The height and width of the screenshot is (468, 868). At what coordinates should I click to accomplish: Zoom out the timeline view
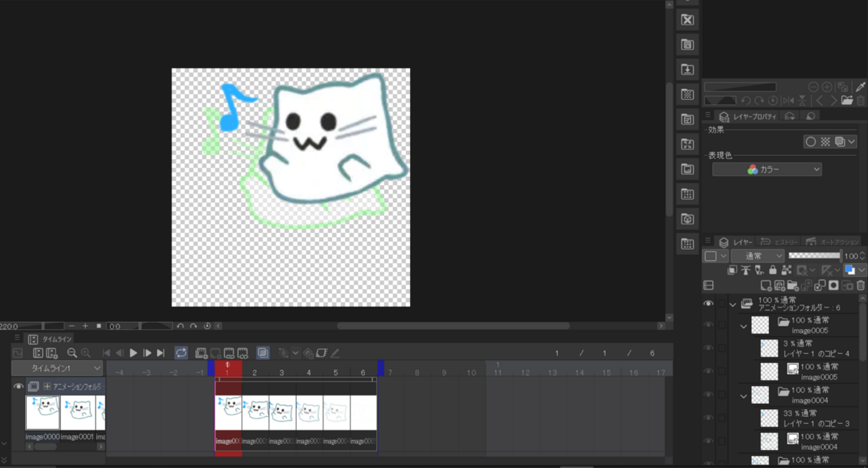click(72, 353)
